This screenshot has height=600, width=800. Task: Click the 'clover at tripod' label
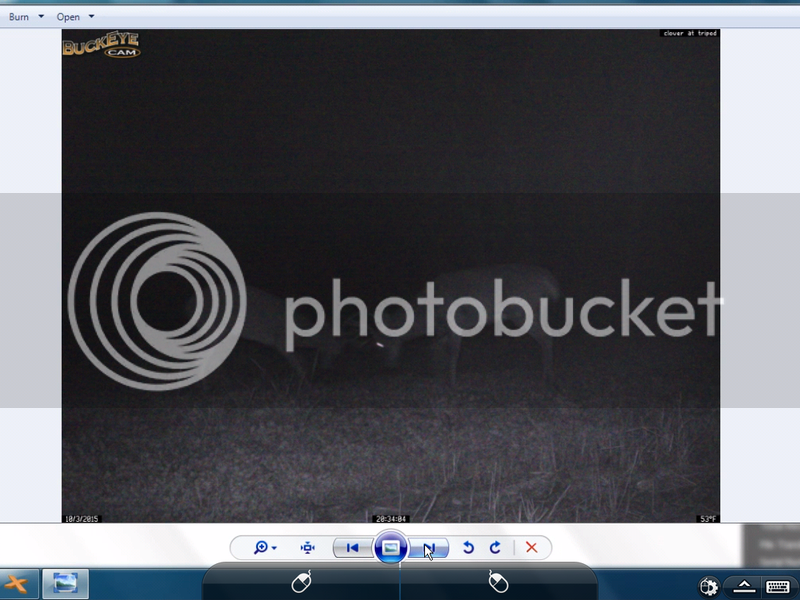[x=690, y=33]
